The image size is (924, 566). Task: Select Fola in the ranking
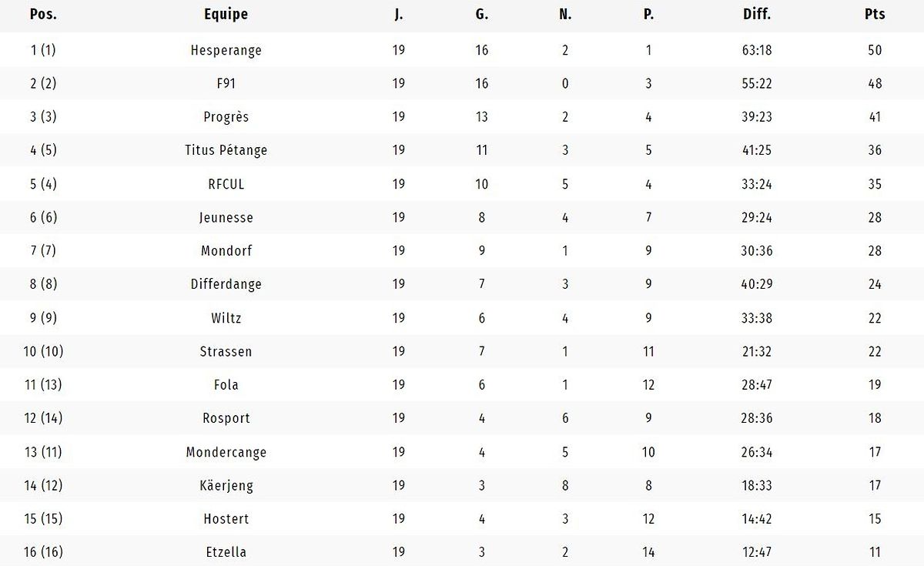(x=226, y=384)
